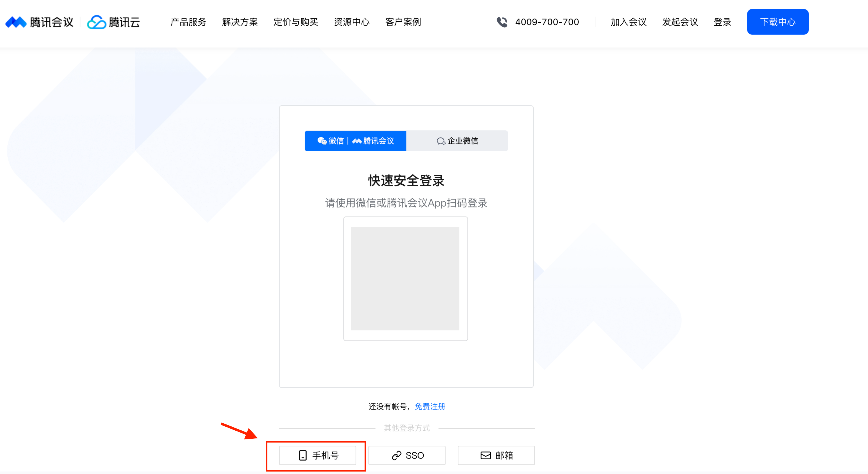Open the 下载中心 button
This screenshot has width=868, height=474.
click(x=778, y=22)
